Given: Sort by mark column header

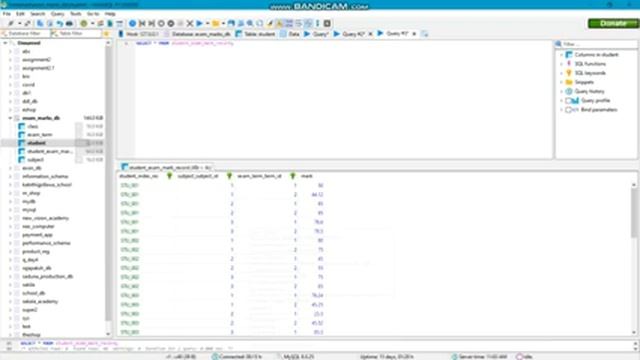Looking at the screenshot, I should (x=307, y=176).
